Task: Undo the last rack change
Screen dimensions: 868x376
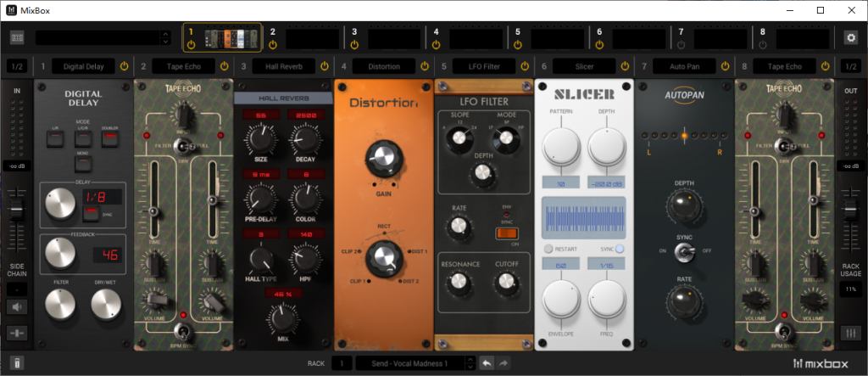Action: point(487,363)
